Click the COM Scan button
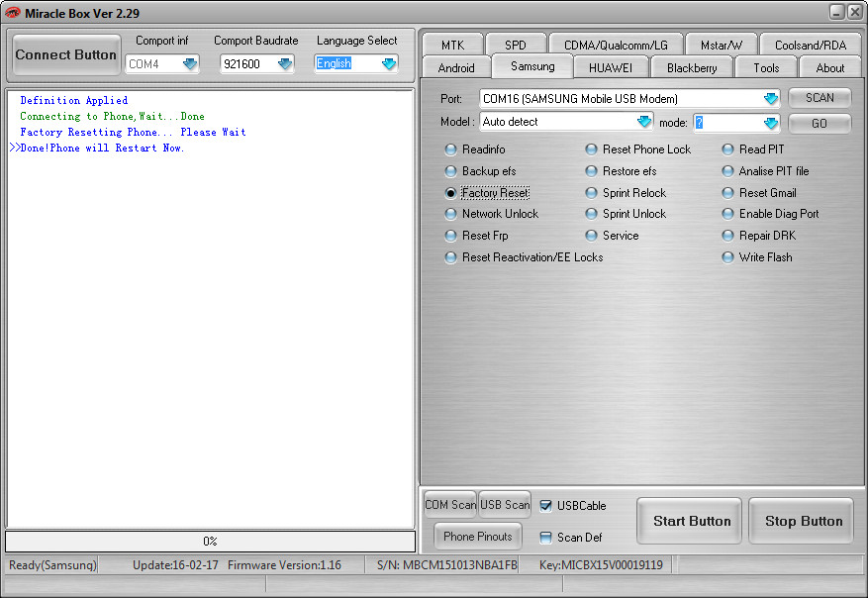The width and height of the screenshot is (868, 598). 450,504
